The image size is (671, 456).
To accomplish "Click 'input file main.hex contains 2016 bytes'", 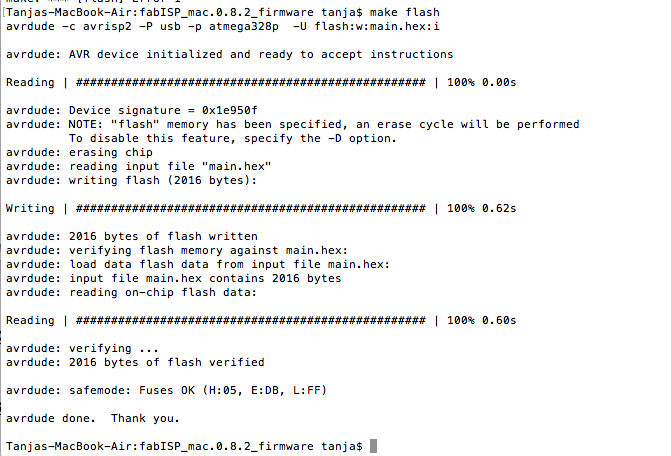I will click(174, 278).
